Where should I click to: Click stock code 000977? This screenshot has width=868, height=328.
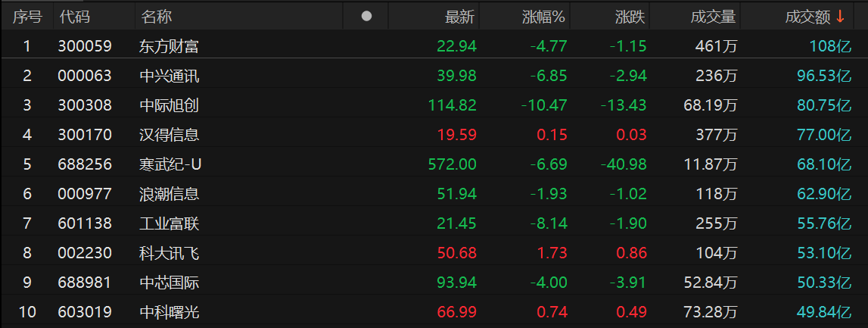click(85, 194)
